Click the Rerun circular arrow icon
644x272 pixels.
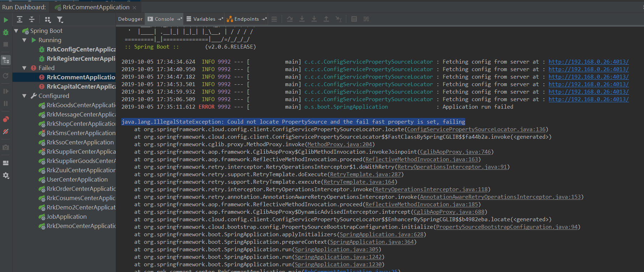(6, 76)
